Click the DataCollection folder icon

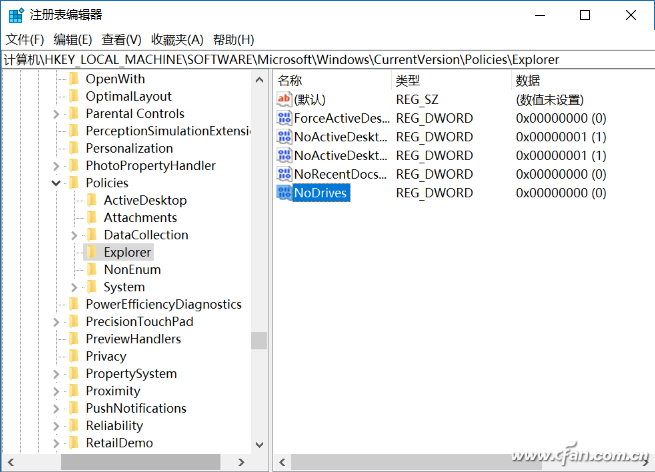tap(92, 235)
